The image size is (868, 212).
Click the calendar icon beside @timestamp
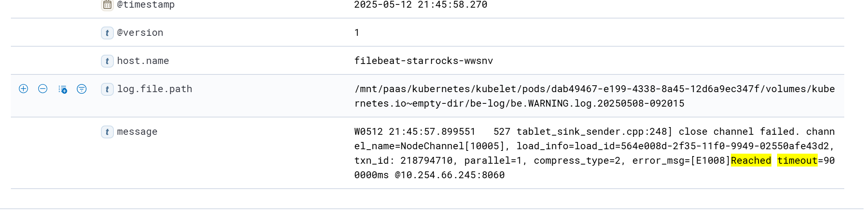click(107, 5)
